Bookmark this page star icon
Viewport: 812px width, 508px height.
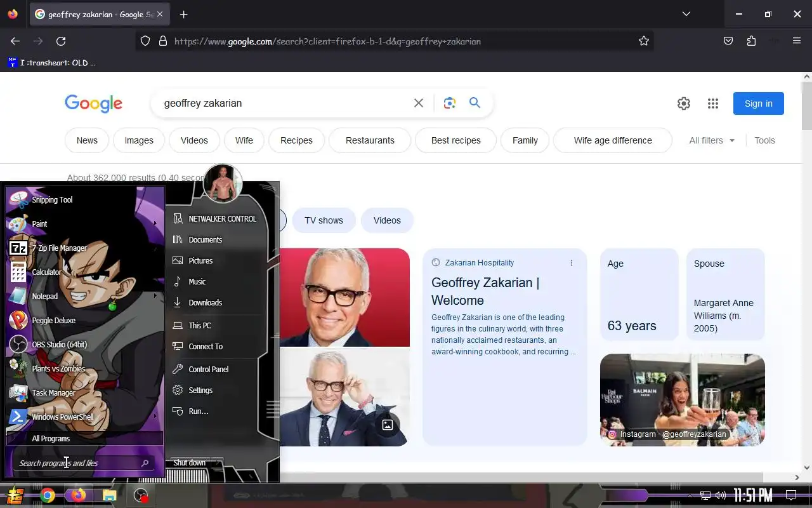(644, 41)
